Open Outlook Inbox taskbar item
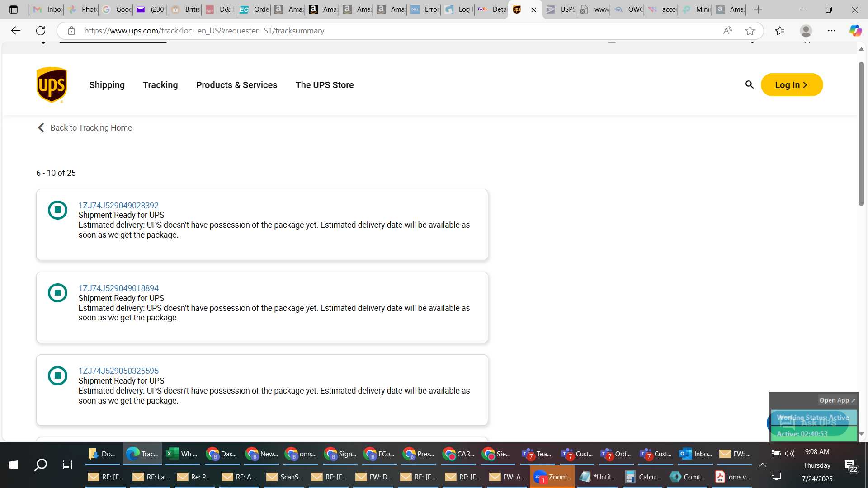 coord(695,454)
